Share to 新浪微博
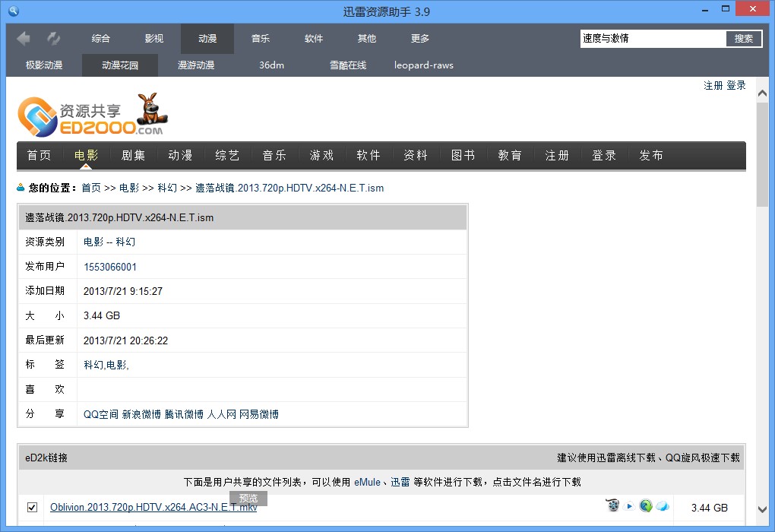 coord(141,414)
